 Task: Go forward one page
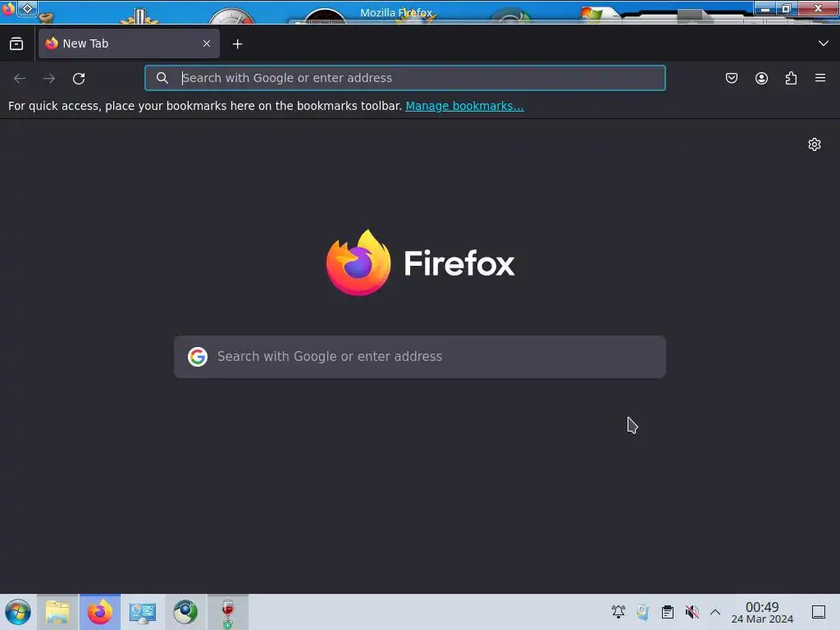click(49, 78)
